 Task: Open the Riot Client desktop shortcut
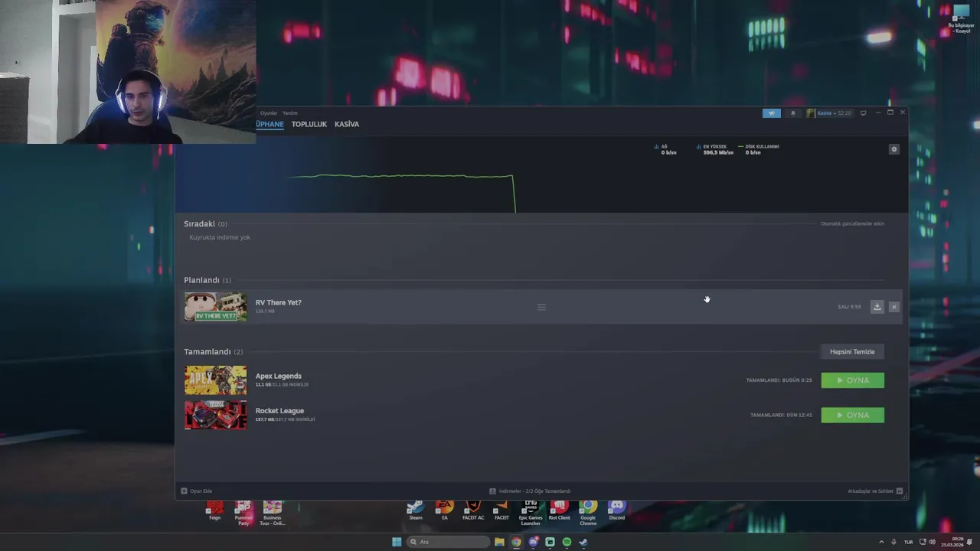click(x=559, y=510)
